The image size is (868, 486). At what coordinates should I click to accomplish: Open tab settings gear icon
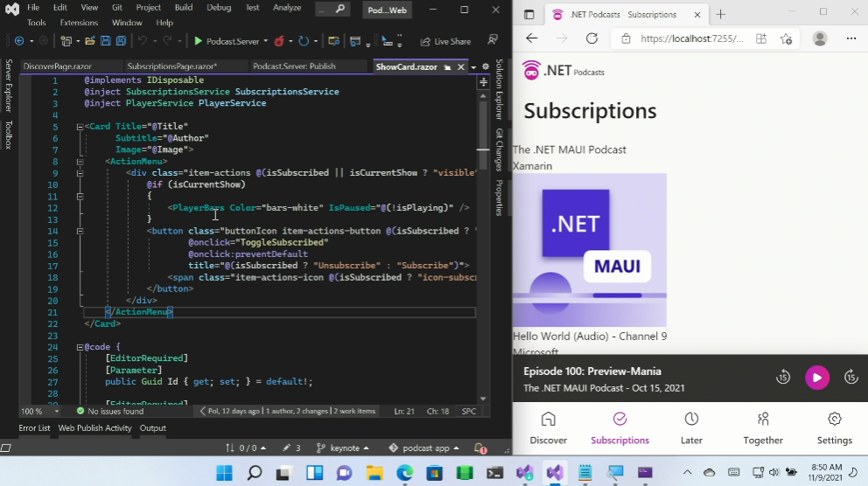[x=486, y=66]
